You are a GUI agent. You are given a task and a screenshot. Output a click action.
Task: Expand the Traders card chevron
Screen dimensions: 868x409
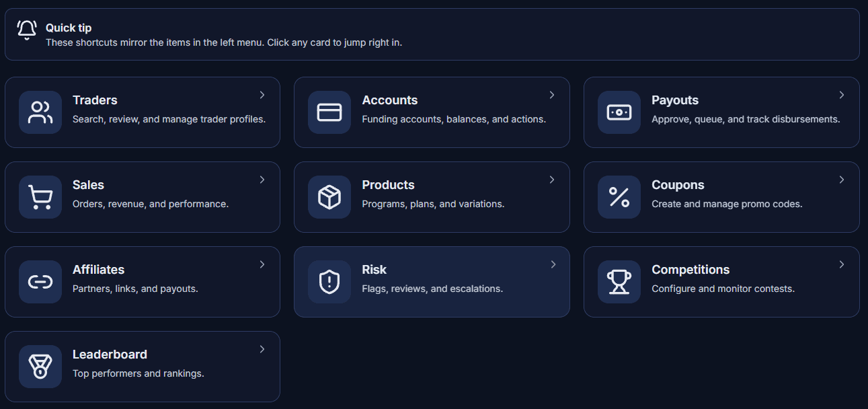point(262,95)
